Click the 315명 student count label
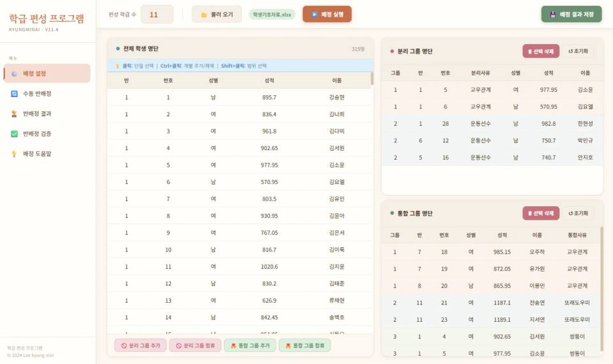Image resolution: width=613 pixels, height=364 pixels. tap(358, 49)
